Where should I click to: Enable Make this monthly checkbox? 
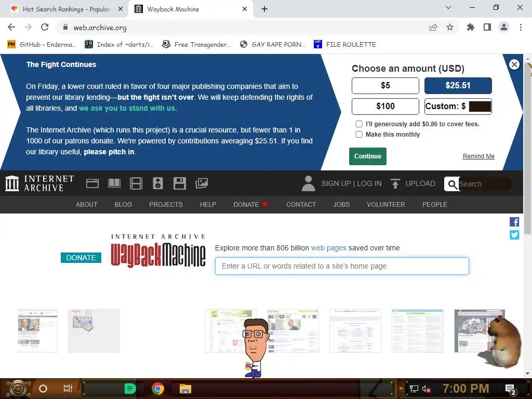[x=359, y=135]
